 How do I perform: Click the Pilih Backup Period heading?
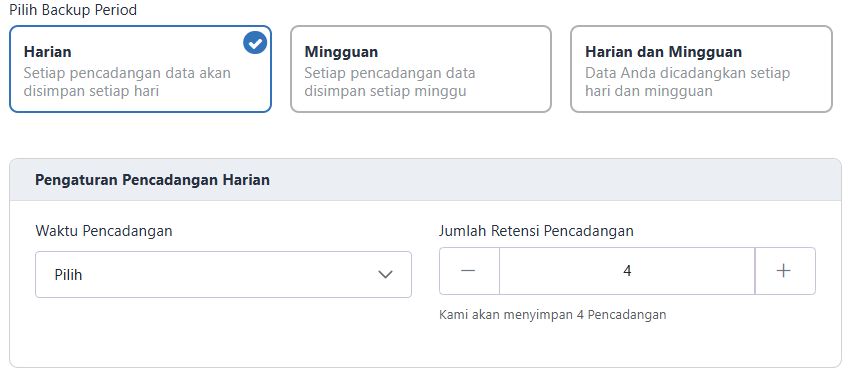pyautogui.click(x=73, y=10)
